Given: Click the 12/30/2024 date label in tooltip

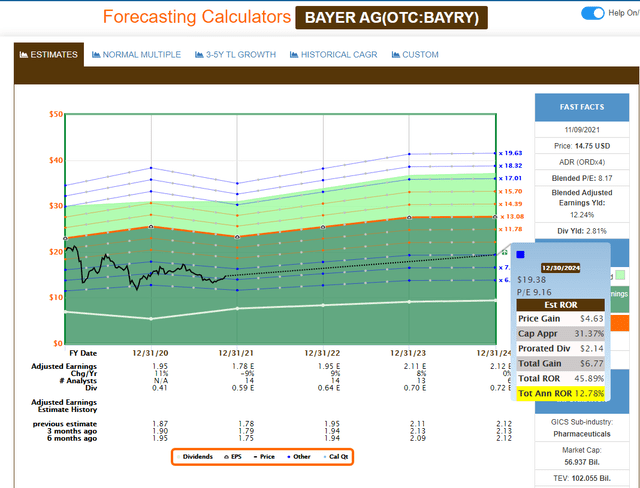Looking at the screenshot, I should click(560, 268).
